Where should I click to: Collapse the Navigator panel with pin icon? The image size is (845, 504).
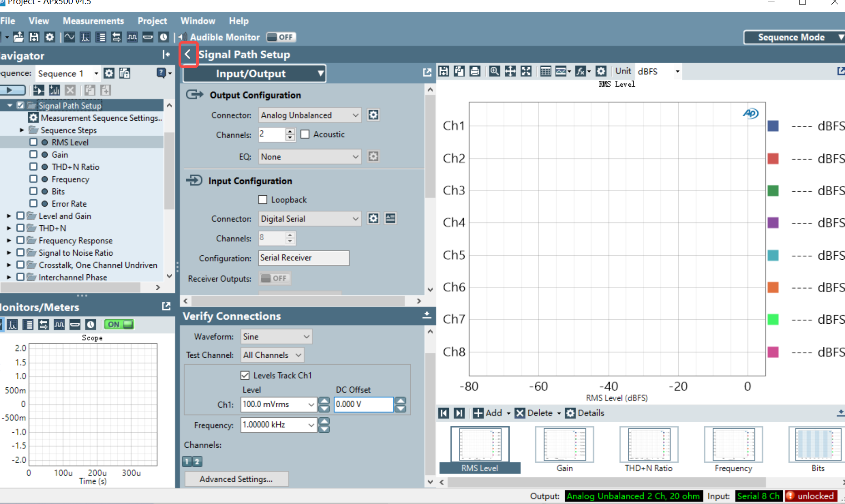(166, 55)
